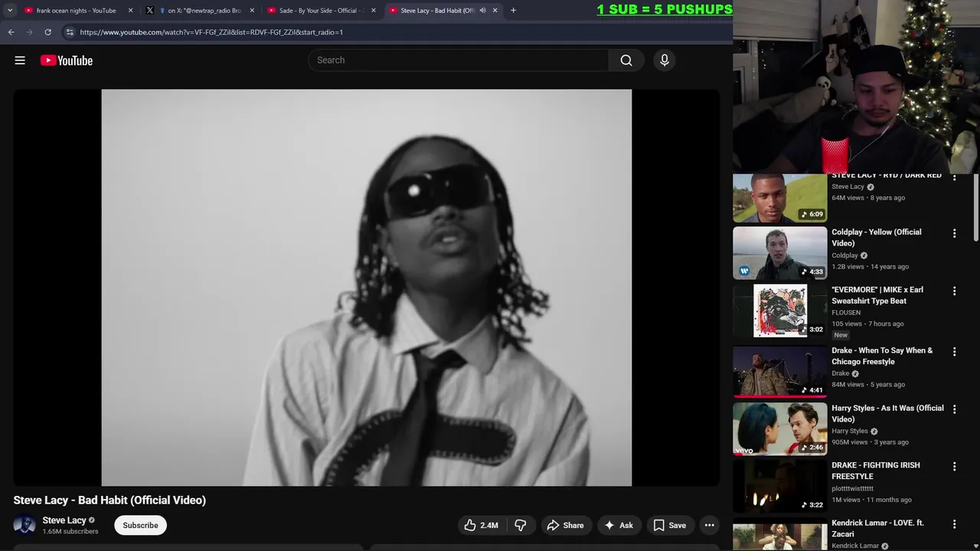This screenshot has height=551, width=980.
Task: Open options menu for Drake When To Say When
Action: [x=954, y=352]
